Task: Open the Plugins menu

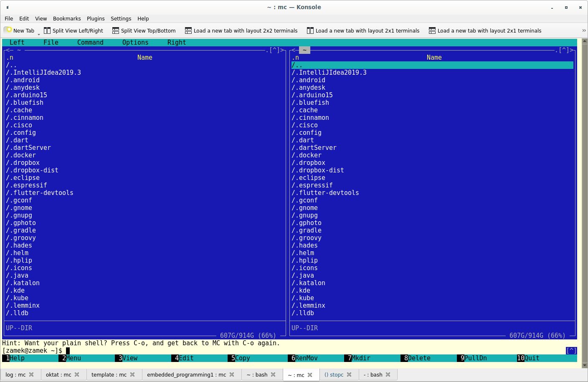Action: [x=96, y=19]
